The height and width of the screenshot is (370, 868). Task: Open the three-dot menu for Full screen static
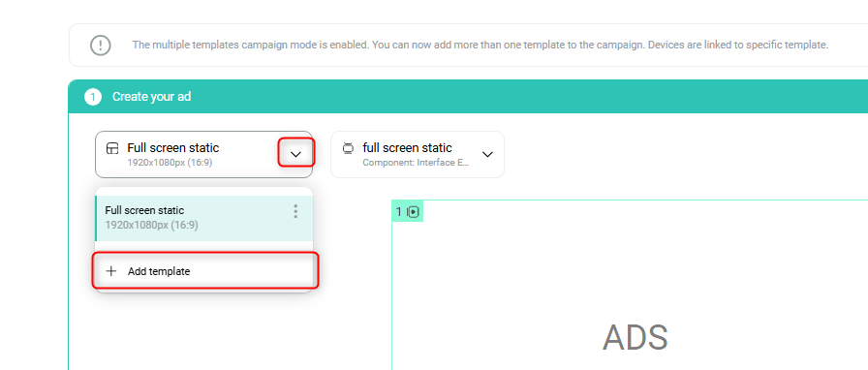[295, 211]
